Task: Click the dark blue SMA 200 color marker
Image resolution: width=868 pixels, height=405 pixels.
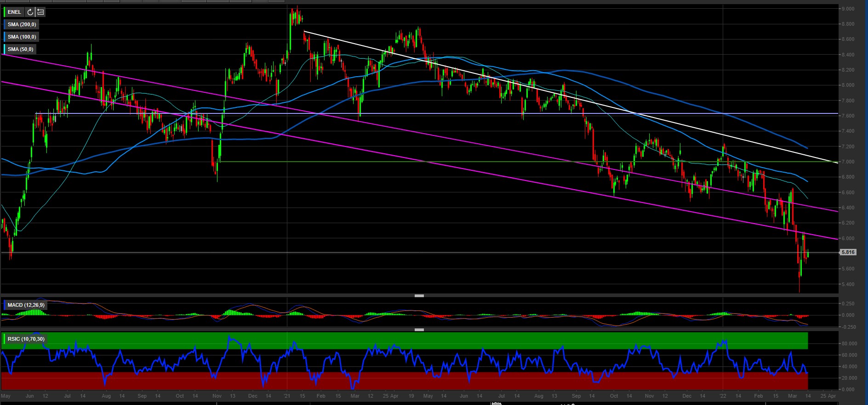Action: pyautogui.click(x=5, y=24)
